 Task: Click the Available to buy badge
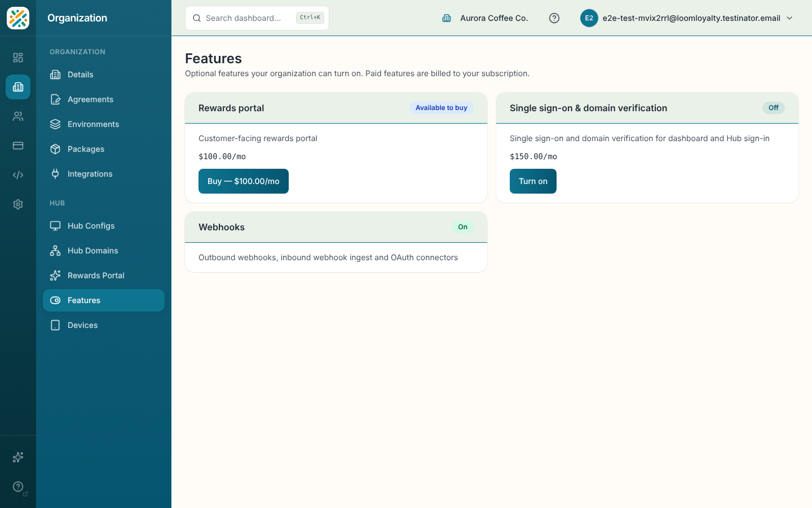click(442, 108)
